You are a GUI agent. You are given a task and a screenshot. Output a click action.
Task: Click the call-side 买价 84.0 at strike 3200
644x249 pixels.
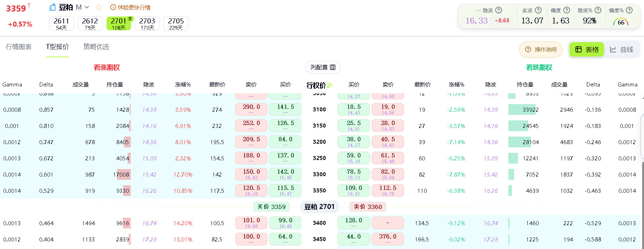tap(285, 142)
